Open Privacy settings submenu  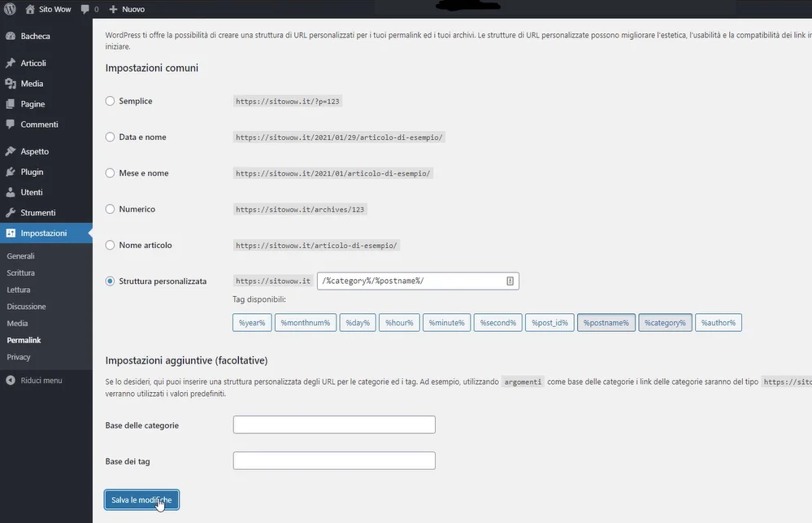point(19,357)
